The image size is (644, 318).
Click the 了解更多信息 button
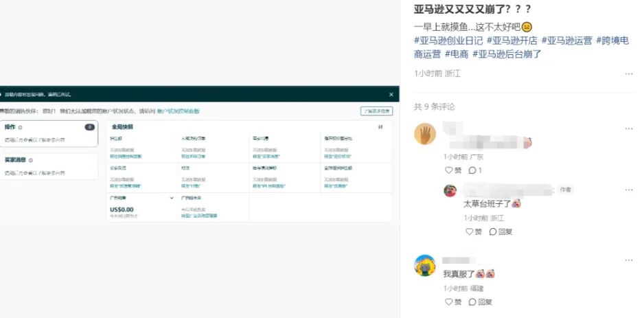point(376,111)
